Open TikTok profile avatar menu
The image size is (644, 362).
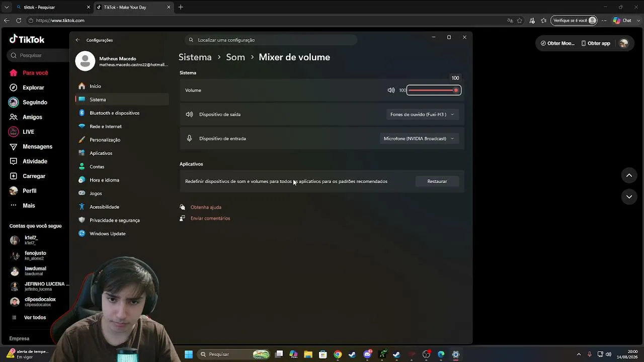(x=624, y=43)
